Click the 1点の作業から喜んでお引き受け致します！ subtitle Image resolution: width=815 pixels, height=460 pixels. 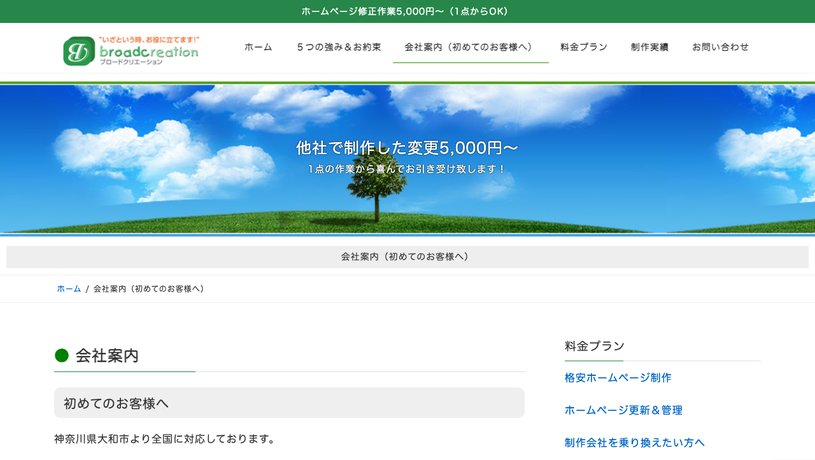(406, 169)
